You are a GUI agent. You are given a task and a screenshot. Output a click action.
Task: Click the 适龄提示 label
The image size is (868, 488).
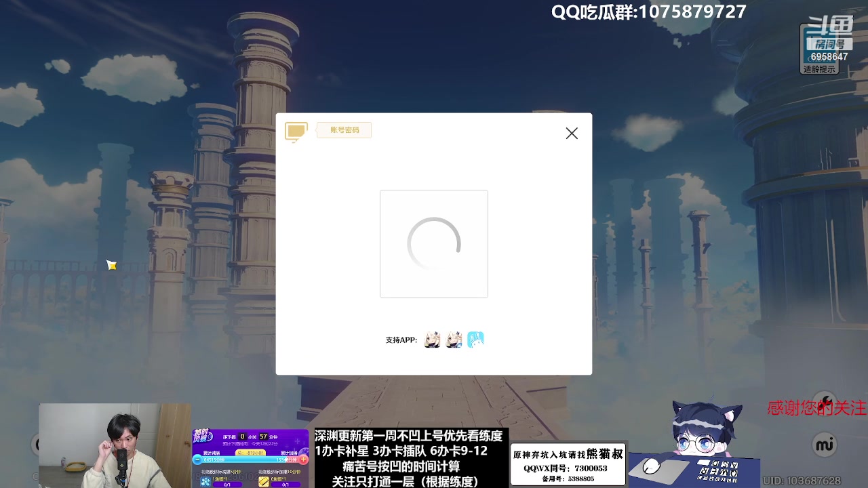point(819,69)
